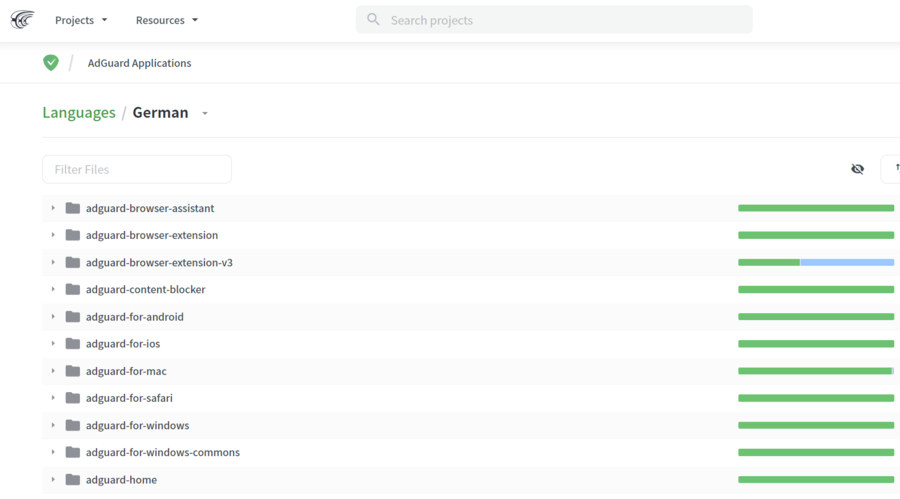Click the German heading text
Image resolution: width=900 pixels, height=499 pixels.
coord(160,113)
